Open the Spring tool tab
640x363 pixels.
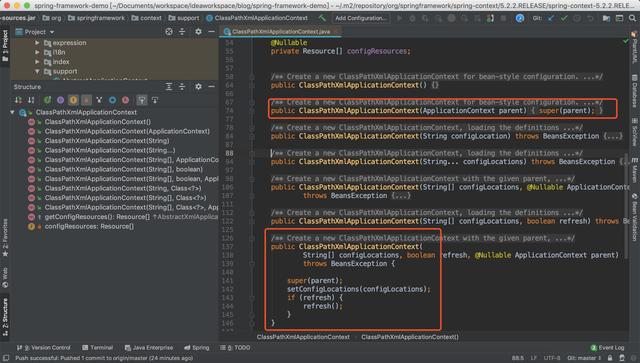197,347
